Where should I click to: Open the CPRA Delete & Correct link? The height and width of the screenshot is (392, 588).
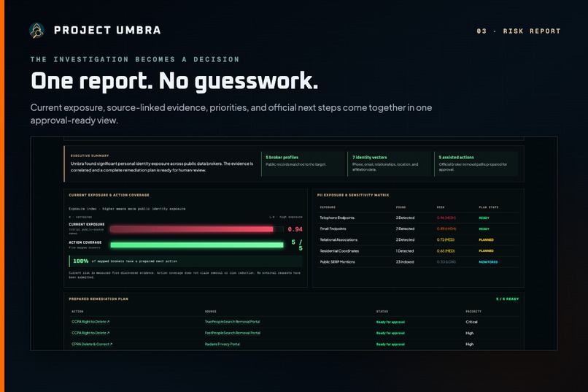click(x=92, y=344)
